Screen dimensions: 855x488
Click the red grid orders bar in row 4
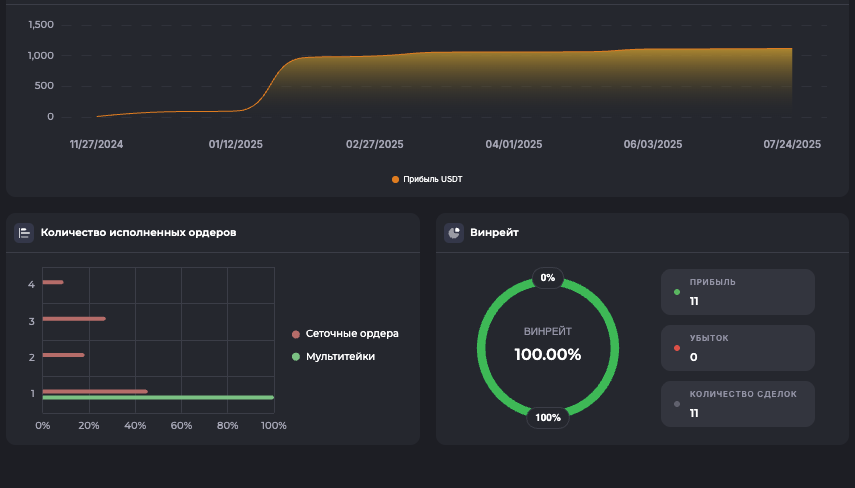(x=53, y=283)
